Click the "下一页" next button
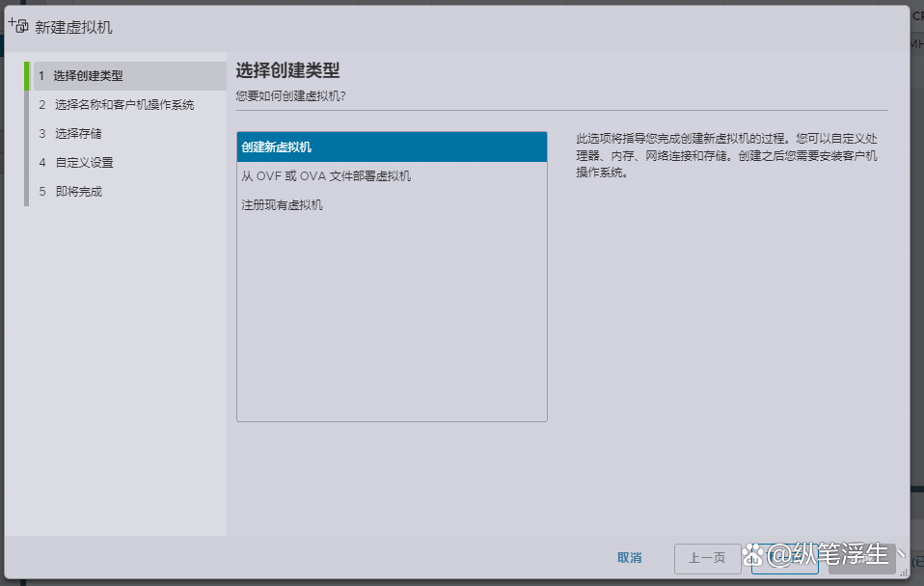 click(x=784, y=558)
